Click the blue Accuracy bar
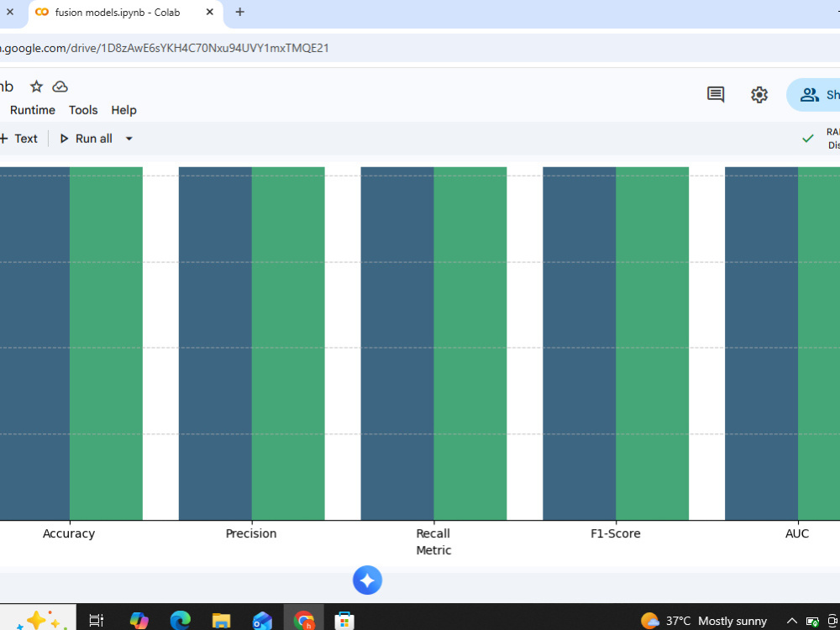This screenshot has height=630, width=840. click(34, 343)
